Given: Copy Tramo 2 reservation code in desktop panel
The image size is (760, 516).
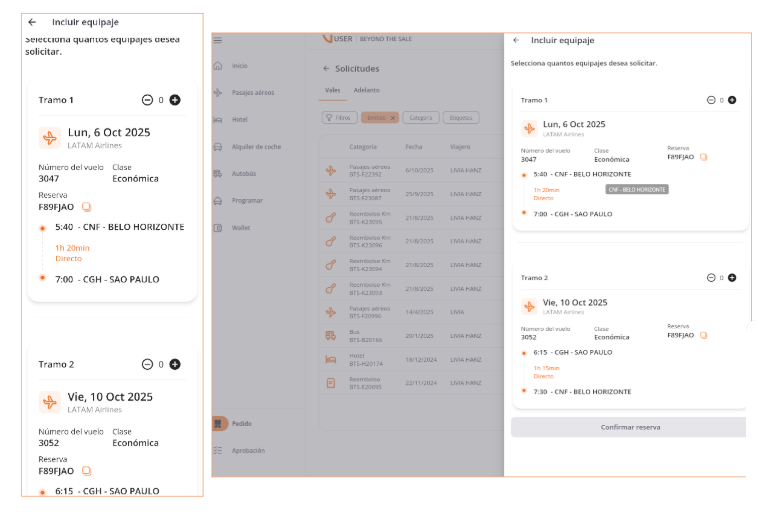Looking at the screenshot, I should (x=703, y=336).
